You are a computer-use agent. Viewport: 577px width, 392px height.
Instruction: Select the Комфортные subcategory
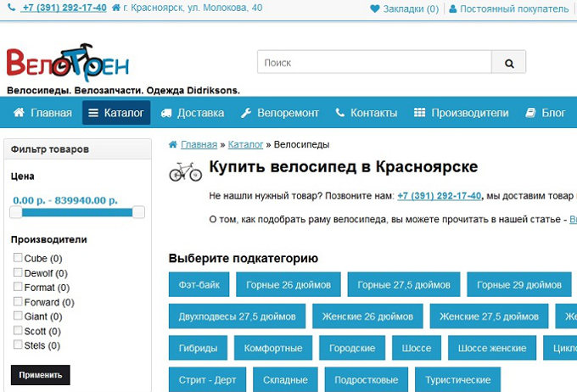tap(273, 348)
